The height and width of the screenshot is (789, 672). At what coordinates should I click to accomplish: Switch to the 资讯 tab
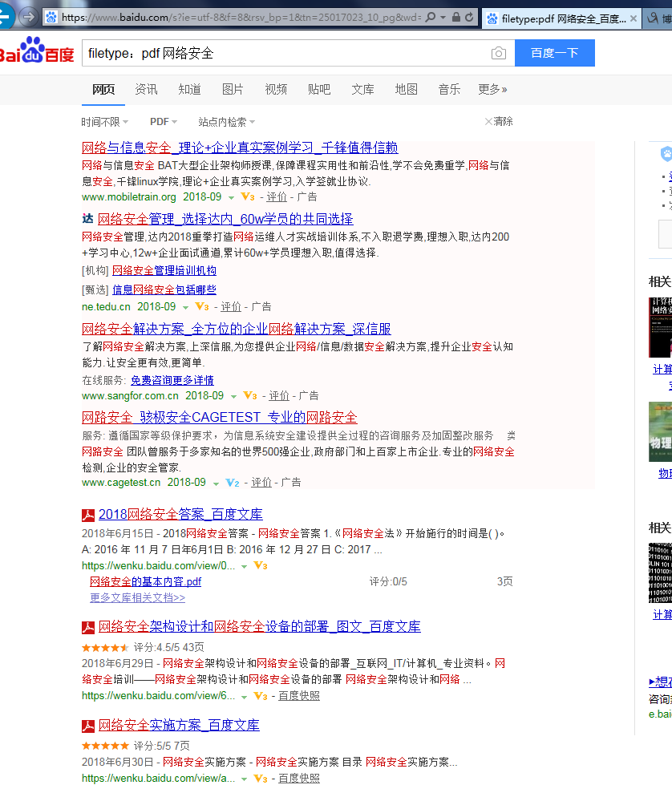tap(146, 90)
